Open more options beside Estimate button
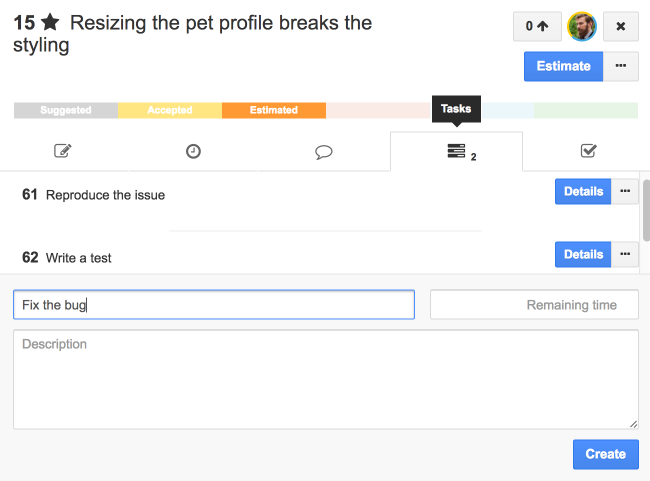650x481 pixels. [621, 66]
